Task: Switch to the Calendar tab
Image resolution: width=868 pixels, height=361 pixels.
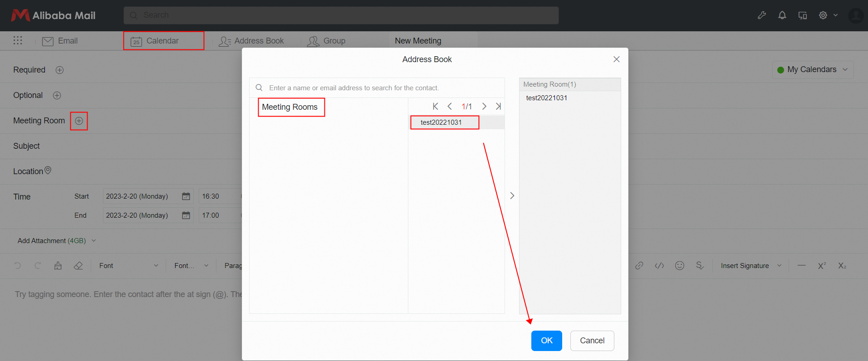Action: pos(164,41)
